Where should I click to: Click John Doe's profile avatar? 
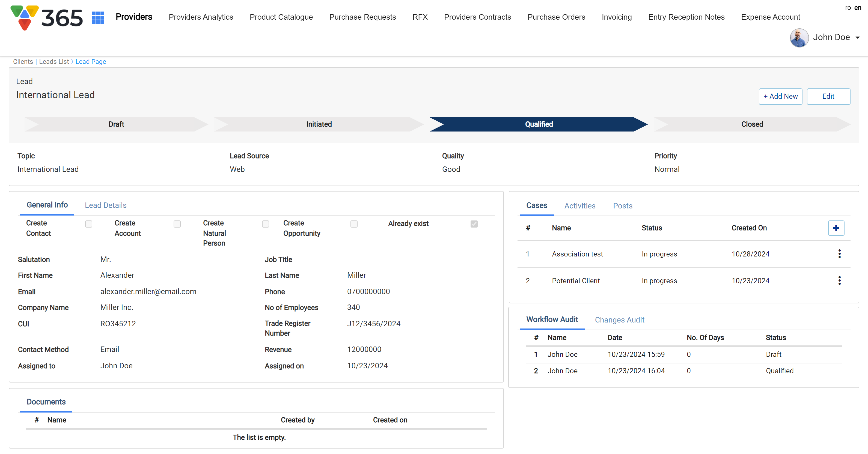[x=799, y=38]
